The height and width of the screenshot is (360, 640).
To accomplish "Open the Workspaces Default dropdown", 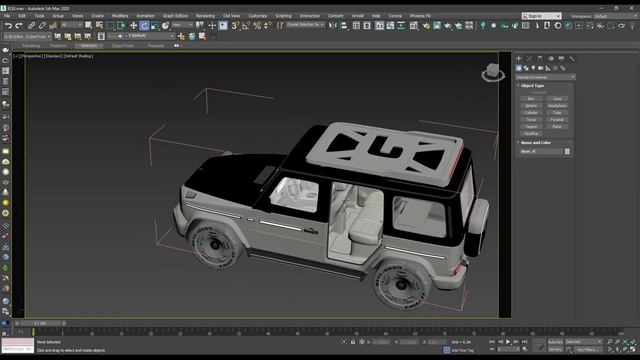I will [x=615, y=16].
